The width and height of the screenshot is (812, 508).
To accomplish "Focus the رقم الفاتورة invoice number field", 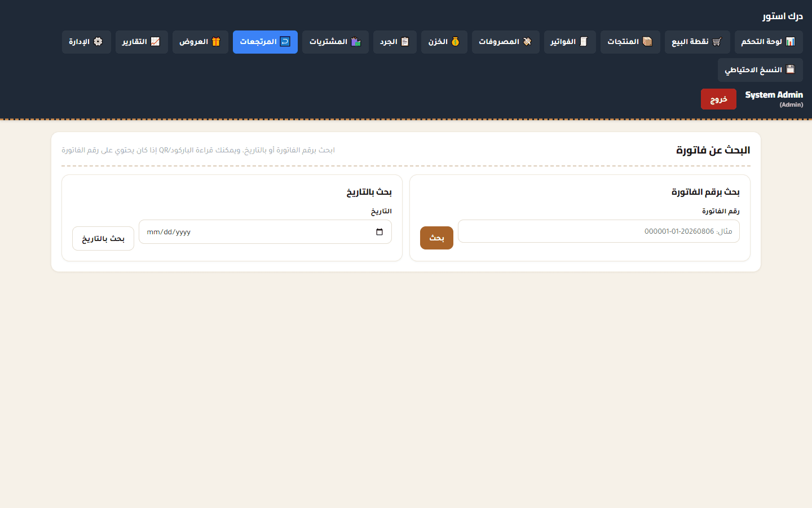I will pyautogui.click(x=599, y=231).
